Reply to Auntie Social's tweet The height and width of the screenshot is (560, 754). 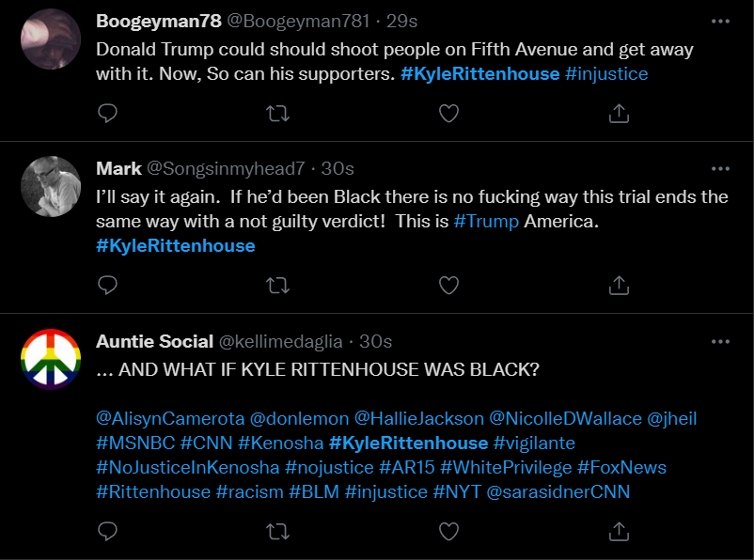click(108, 532)
